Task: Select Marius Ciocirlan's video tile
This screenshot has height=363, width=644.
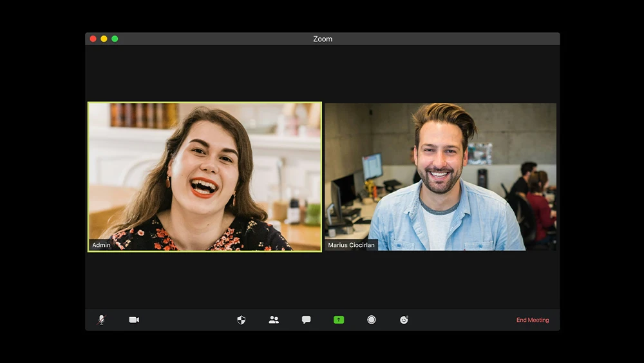Action: tap(440, 177)
